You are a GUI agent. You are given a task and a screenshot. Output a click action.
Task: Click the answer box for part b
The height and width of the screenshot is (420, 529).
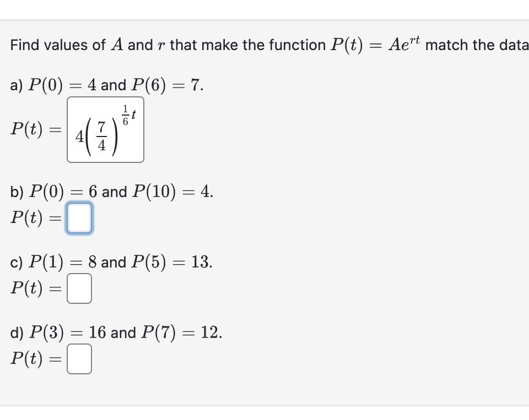(x=79, y=218)
